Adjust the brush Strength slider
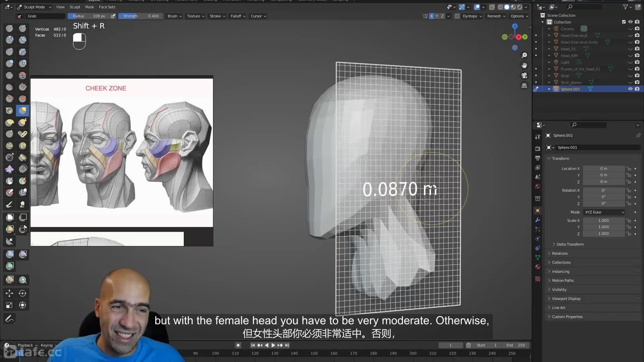 tap(141, 16)
